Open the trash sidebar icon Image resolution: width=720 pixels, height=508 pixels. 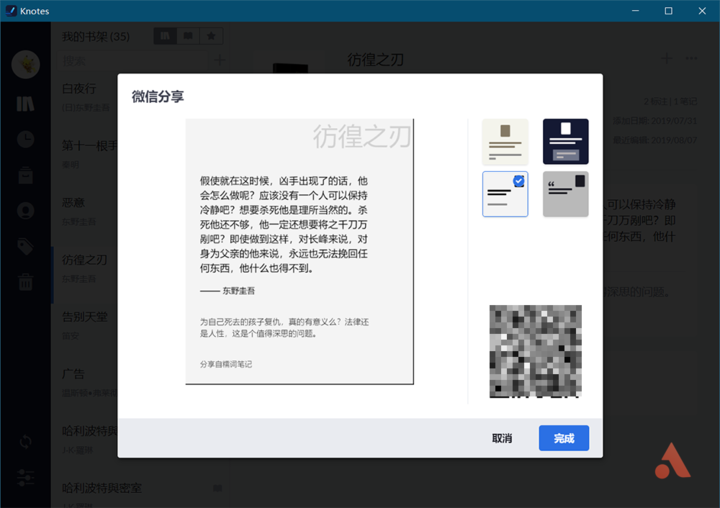26,282
